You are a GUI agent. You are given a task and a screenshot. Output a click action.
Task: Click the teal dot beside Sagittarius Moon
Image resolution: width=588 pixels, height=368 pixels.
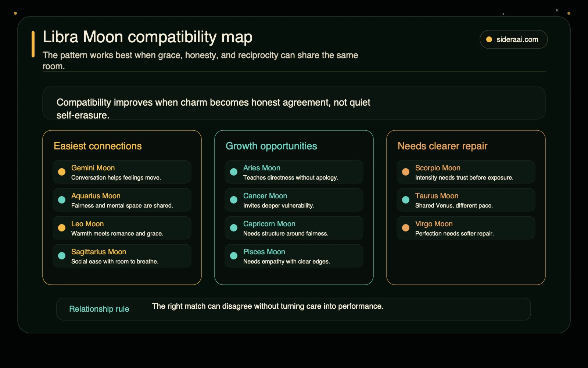pyautogui.click(x=62, y=256)
